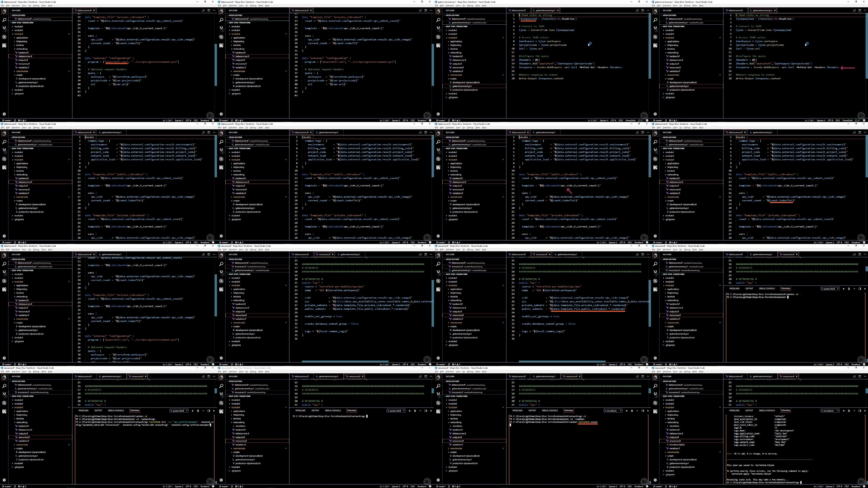The height and width of the screenshot is (488, 868).
Task: Maximize terminal panel in the plan-output window
Action: click(854, 410)
